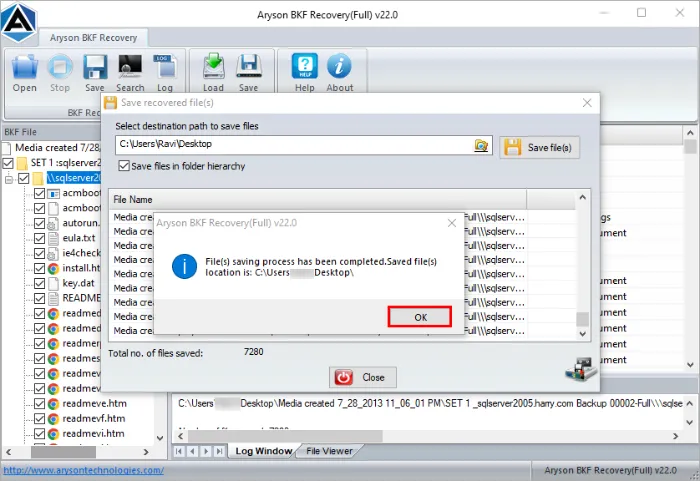Click the BKF File panel header
Screen dimensions: 700x481
tap(51, 132)
